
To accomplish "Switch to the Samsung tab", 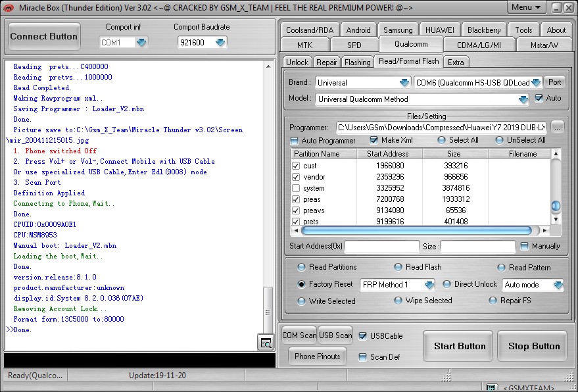I will point(398,30).
